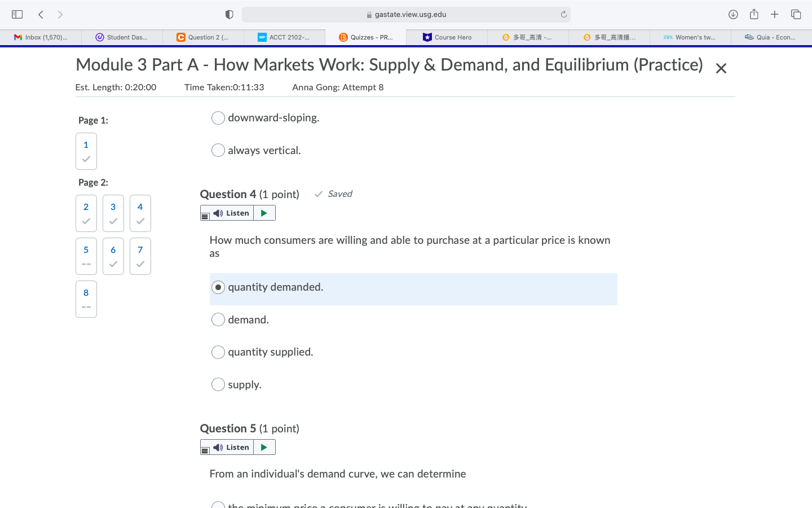
Task: Play the audio for Question 4
Action: (x=264, y=213)
